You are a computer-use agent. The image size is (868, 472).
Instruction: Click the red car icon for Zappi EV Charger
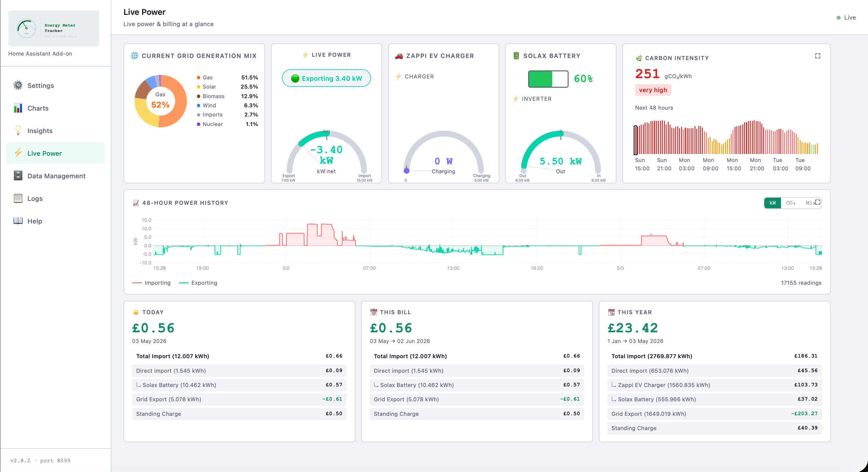tap(399, 56)
